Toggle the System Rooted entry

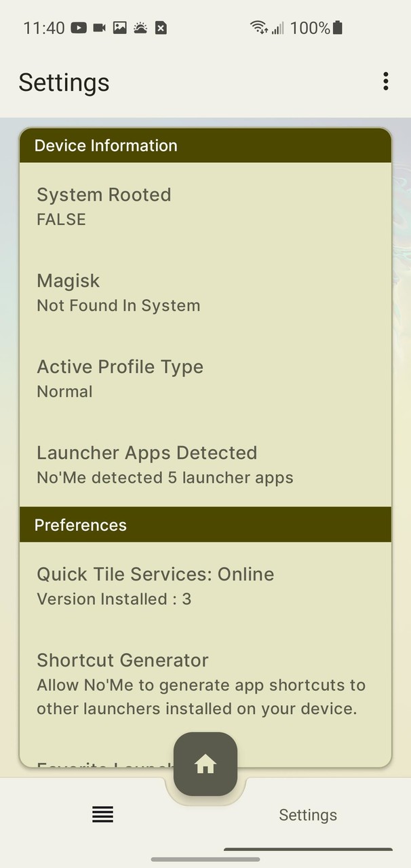(x=205, y=205)
